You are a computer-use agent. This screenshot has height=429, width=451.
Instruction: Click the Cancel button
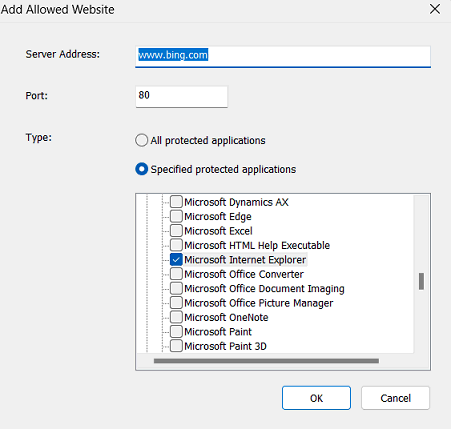point(395,398)
